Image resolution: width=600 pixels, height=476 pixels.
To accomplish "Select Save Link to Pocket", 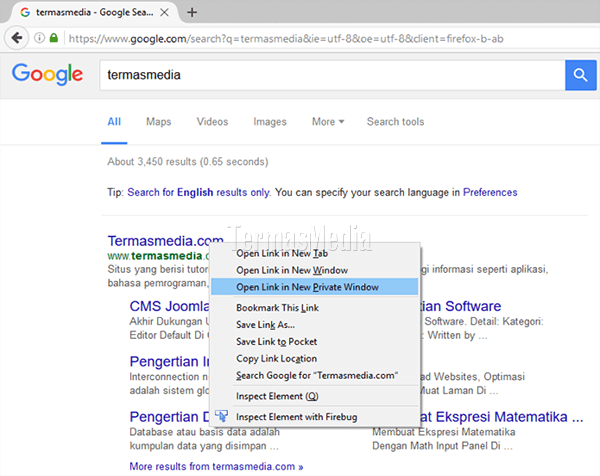I will 315,341.
